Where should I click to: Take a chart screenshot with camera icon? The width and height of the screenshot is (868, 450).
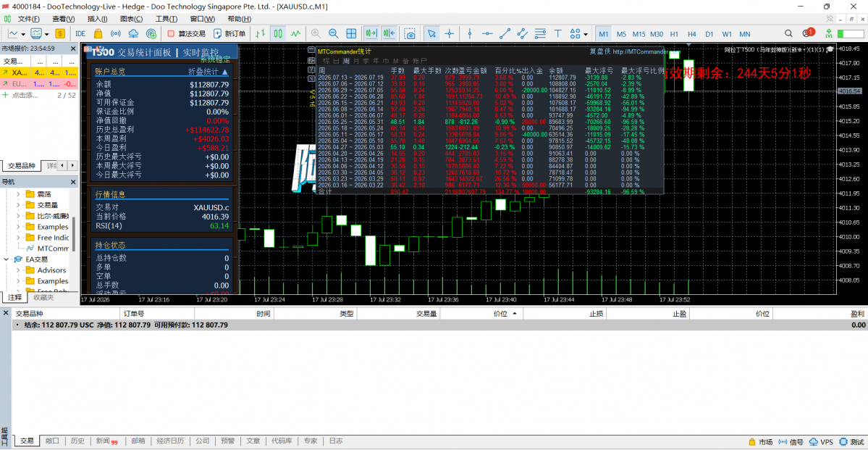410,34
